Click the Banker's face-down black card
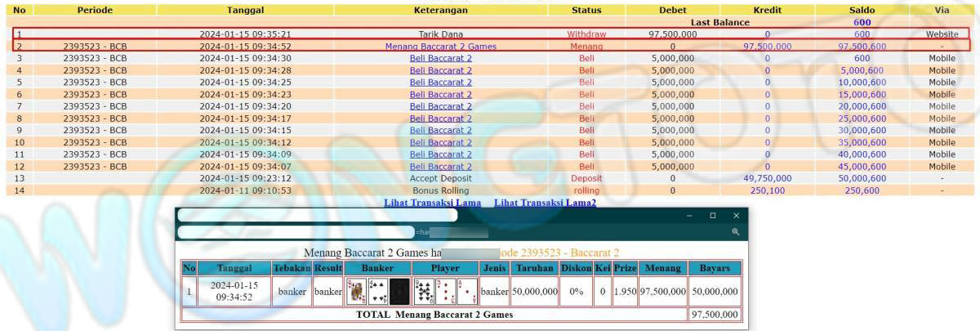 click(x=399, y=291)
